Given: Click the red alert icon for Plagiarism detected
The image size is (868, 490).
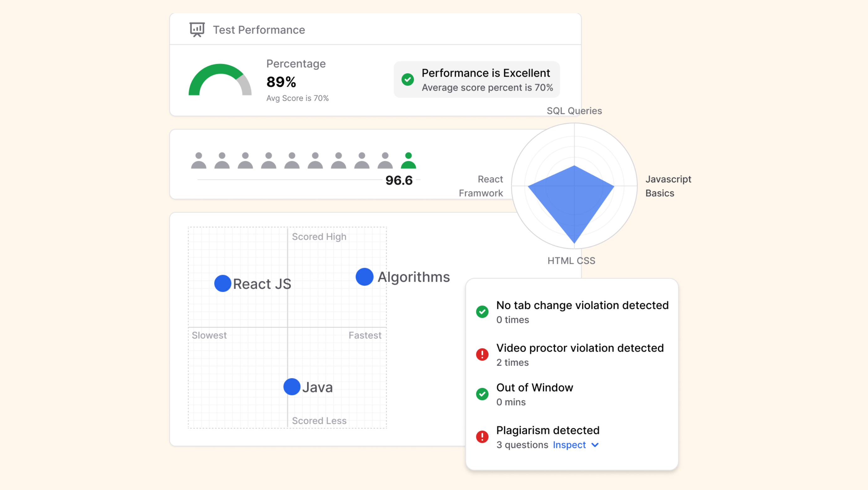Looking at the screenshot, I should pyautogui.click(x=482, y=437).
